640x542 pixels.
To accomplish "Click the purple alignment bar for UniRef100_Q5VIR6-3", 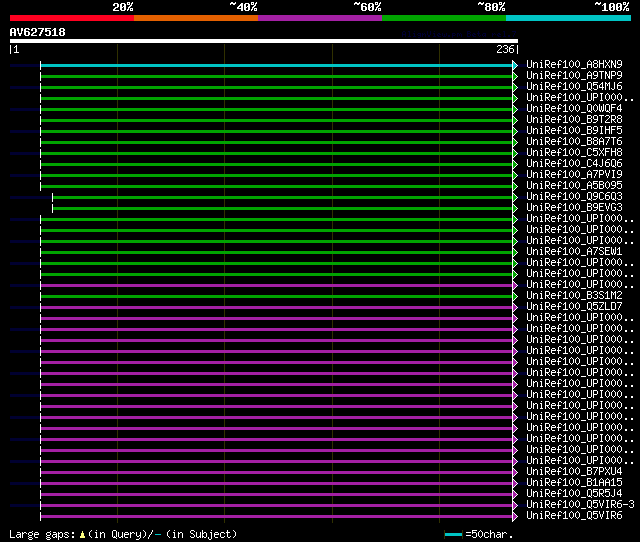I will click(276, 506).
